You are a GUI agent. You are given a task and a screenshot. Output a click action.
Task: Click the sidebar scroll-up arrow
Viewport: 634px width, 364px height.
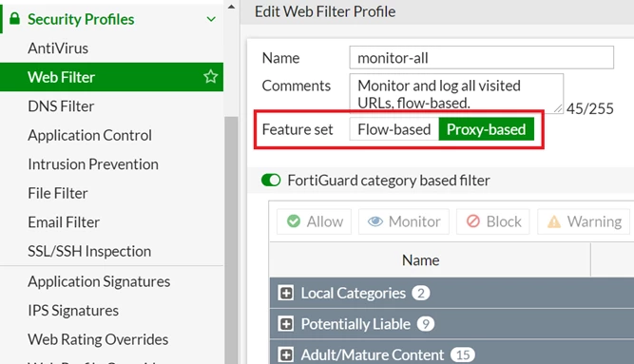(x=231, y=7)
